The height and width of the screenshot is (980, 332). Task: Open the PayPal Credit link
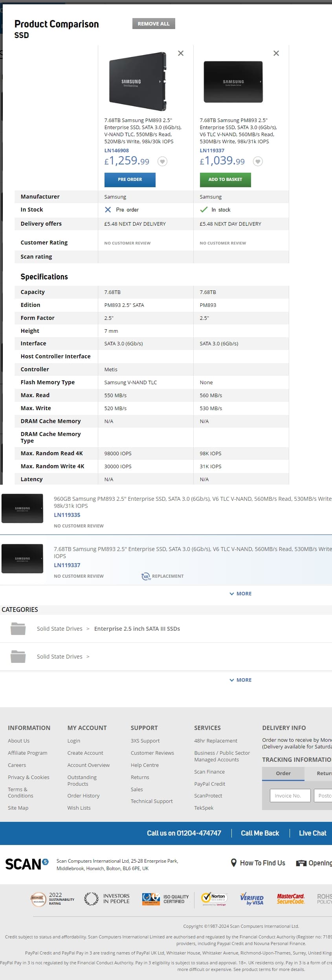click(x=210, y=784)
